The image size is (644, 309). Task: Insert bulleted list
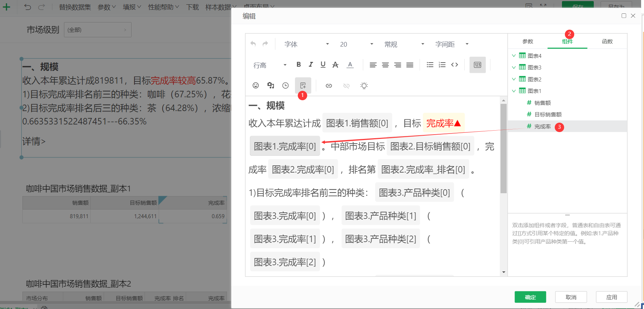(x=430, y=65)
